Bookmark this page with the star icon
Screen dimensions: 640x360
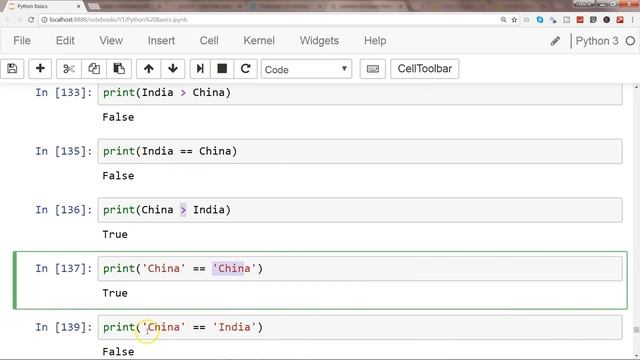tap(514, 20)
